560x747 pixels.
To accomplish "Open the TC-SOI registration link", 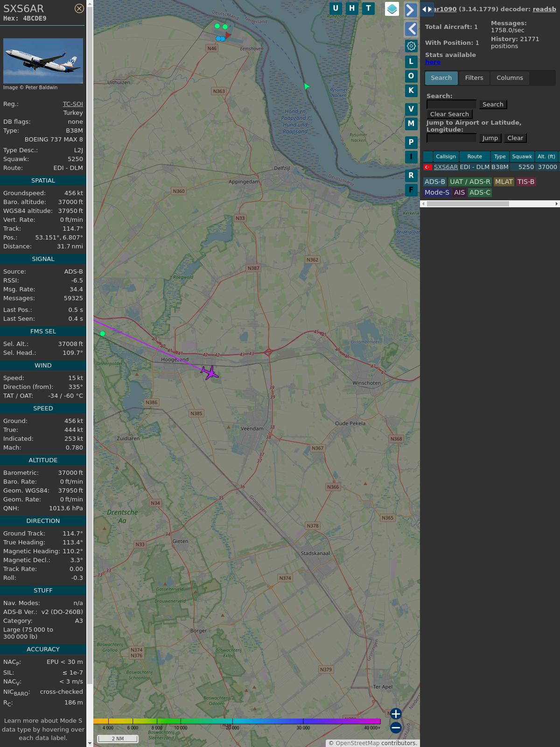I will pyautogui.click(x=73, y=104).
